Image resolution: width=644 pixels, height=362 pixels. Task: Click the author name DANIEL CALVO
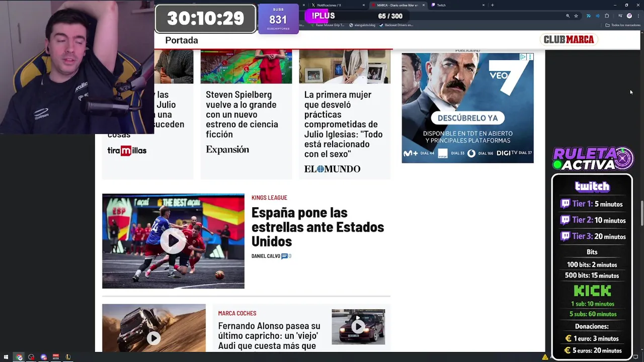266,256
